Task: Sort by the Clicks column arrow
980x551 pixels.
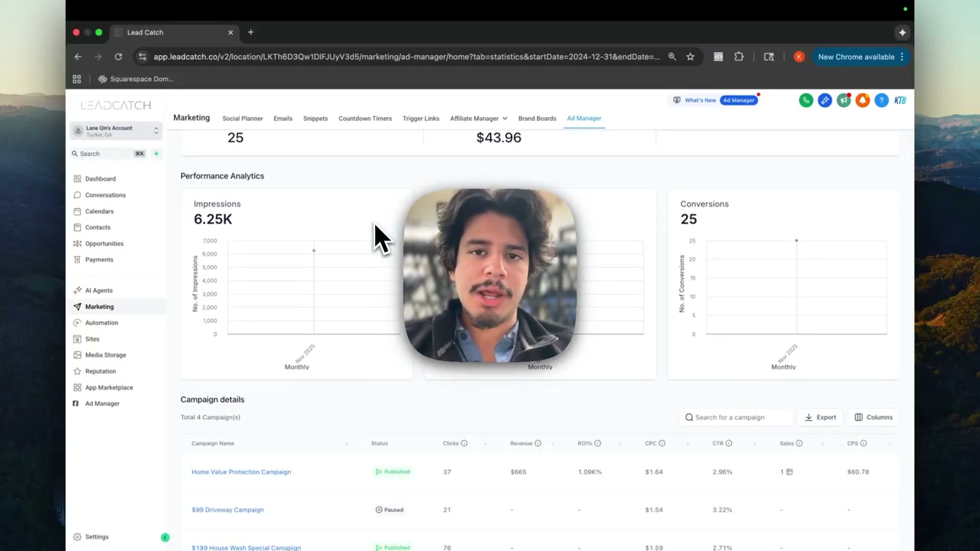Action: click(x=485, y=443)
